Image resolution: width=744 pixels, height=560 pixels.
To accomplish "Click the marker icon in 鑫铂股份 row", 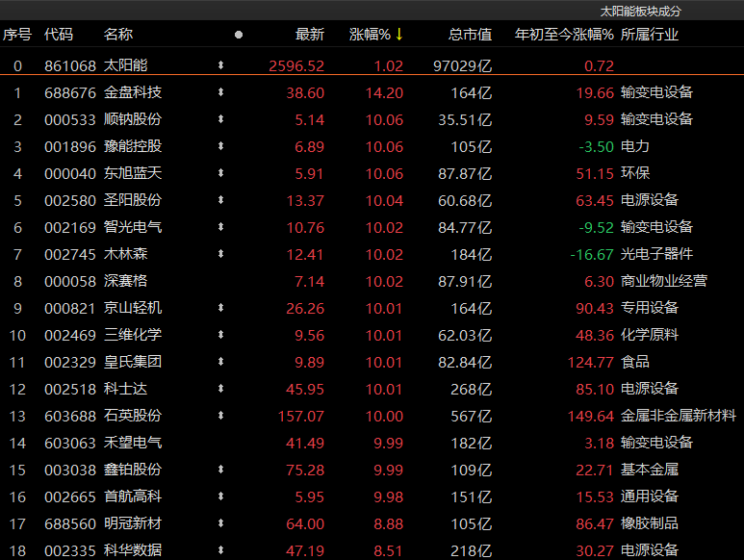I will coord(220,470).
